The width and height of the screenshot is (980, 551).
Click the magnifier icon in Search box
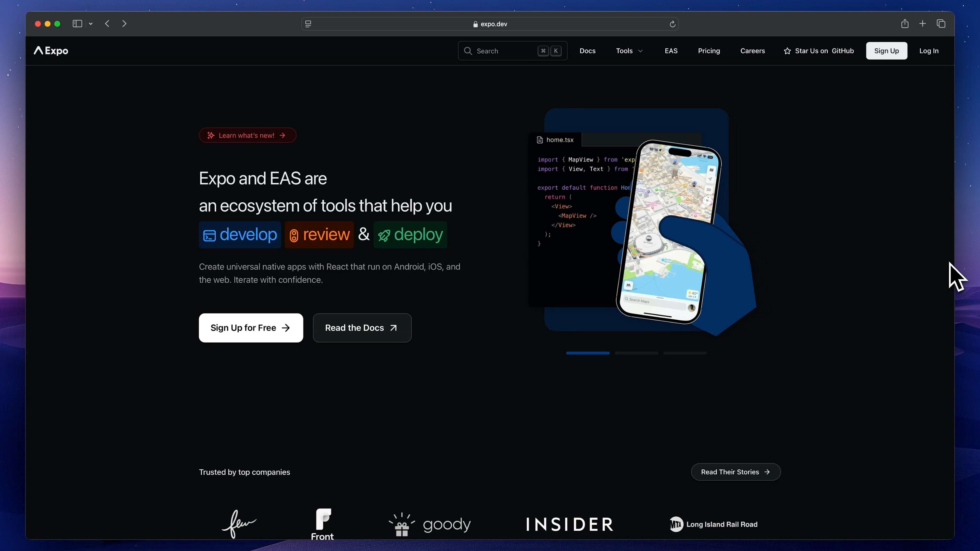468,51
